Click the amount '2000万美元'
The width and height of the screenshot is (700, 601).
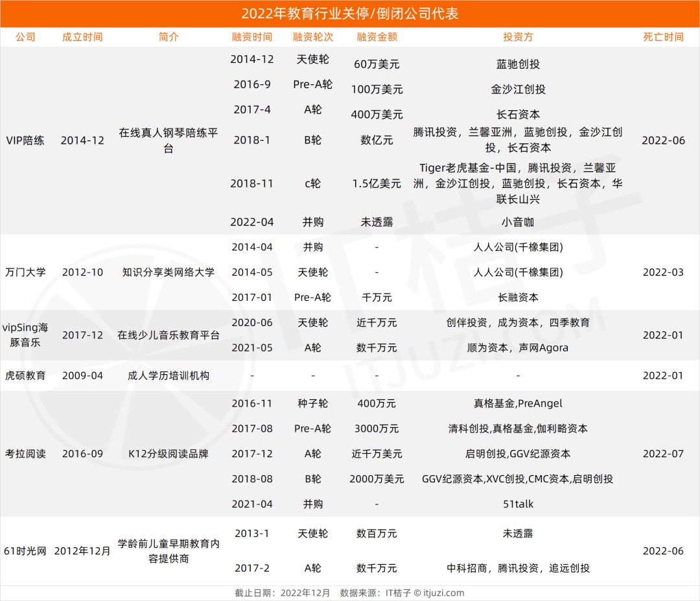click(377, 478)
